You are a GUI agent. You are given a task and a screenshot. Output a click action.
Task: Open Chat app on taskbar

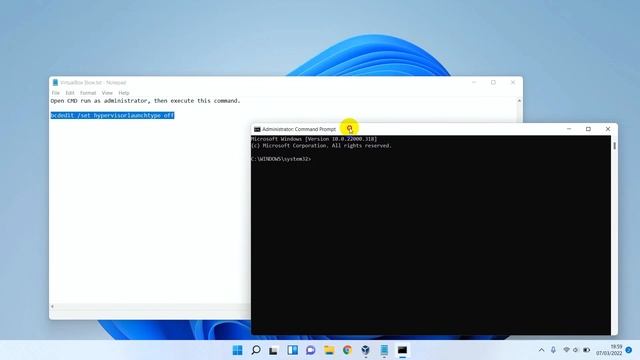tap(311, 350)
